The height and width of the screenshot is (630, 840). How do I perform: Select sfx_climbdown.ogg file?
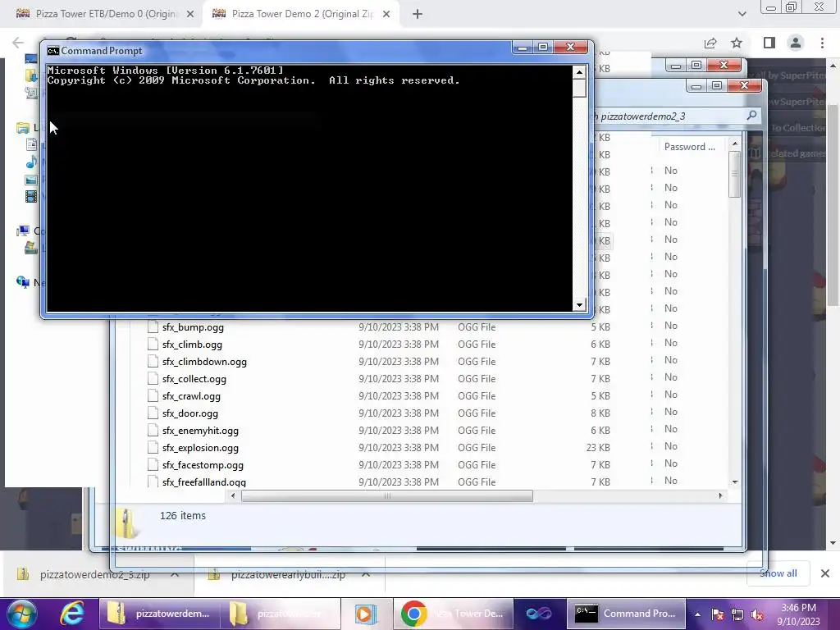click(204, 362)
